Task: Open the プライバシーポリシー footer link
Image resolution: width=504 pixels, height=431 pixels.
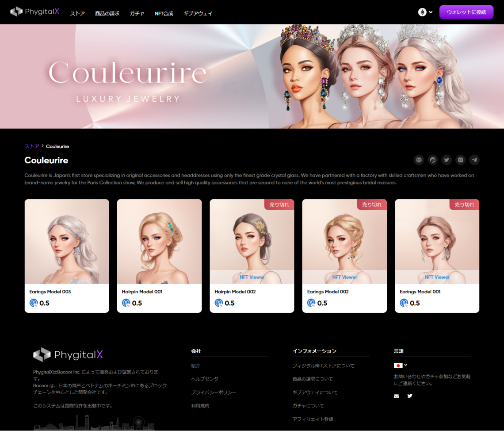Action: point(214,393)
